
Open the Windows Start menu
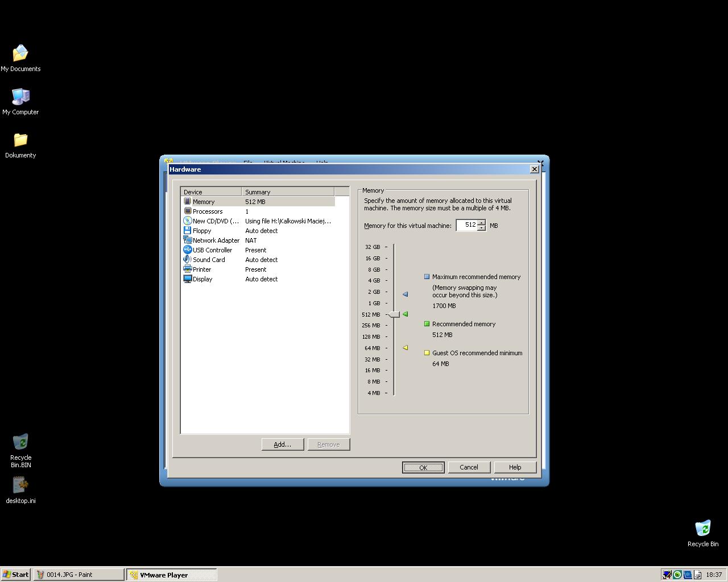(16, 575)
